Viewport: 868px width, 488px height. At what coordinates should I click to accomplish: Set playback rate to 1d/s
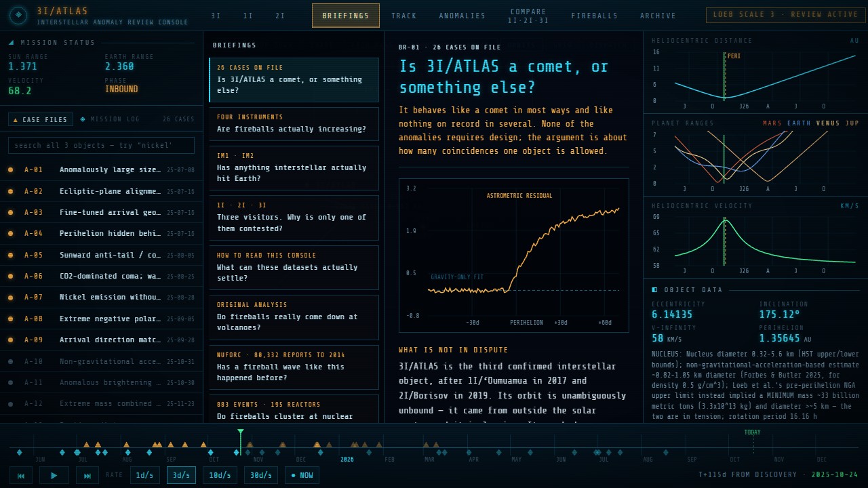tap(144, 475)
